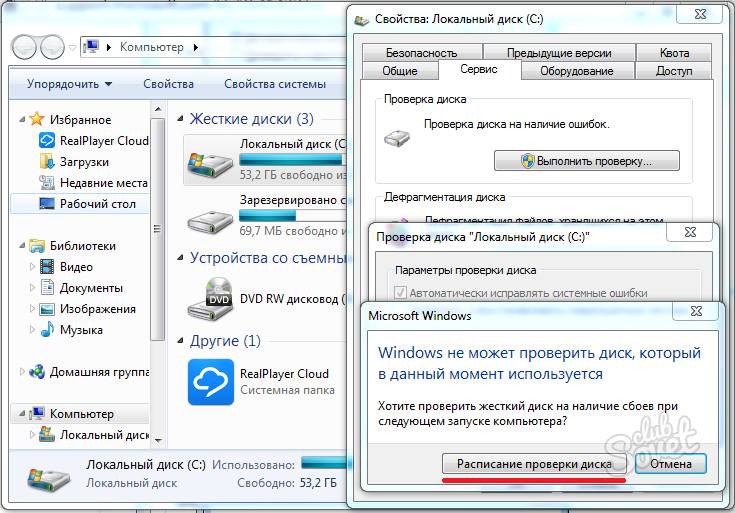
Task: Switch to the Оборудование tab
Action: 577,71
